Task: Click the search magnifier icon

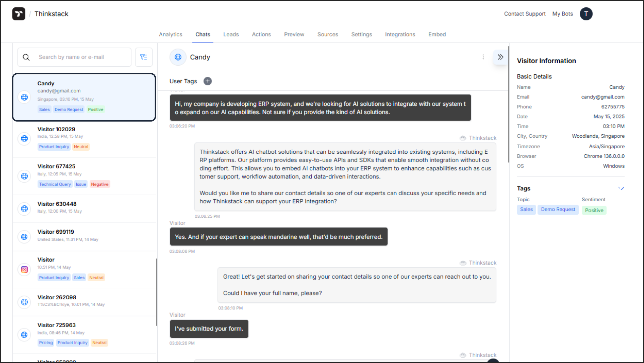Action: coord(26,57)
